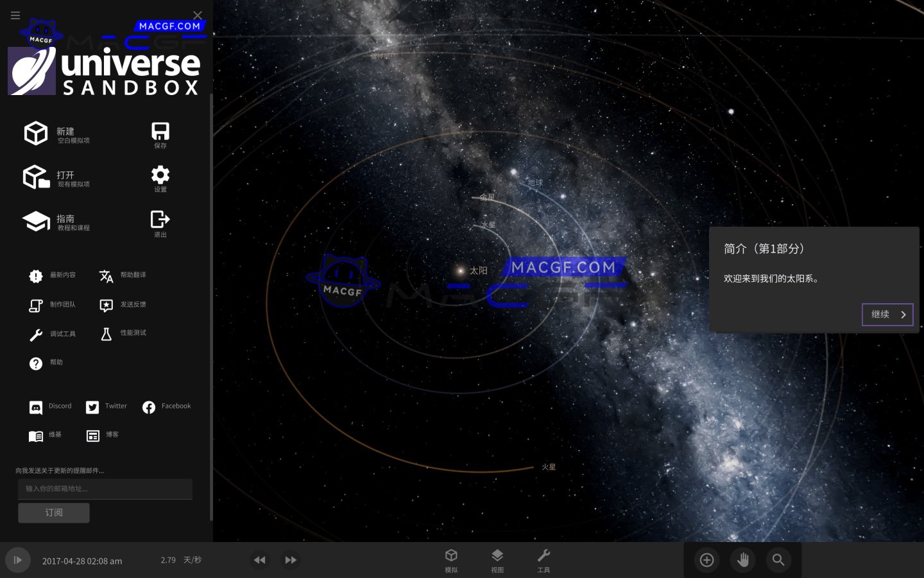Open the object search magnifier
Viewport: 924px width, 578px height.
pos(779,560)
